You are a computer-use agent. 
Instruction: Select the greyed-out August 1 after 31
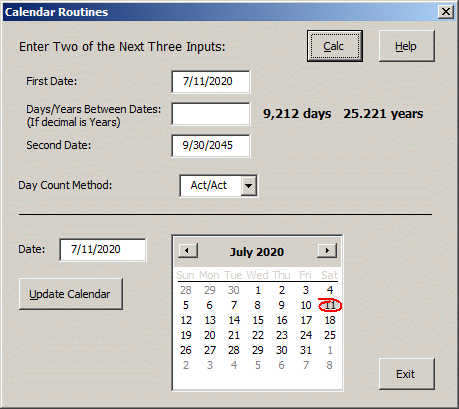330,350
